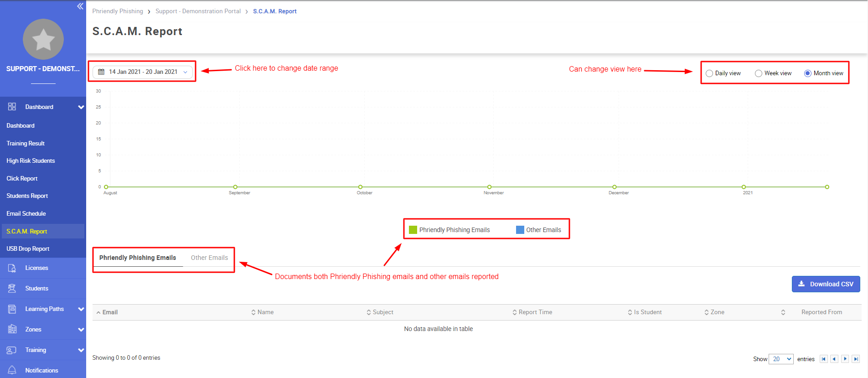The height and width of the screenshot is (378, 868).
Task: Select Week view radio button
Action: [759, 73]
